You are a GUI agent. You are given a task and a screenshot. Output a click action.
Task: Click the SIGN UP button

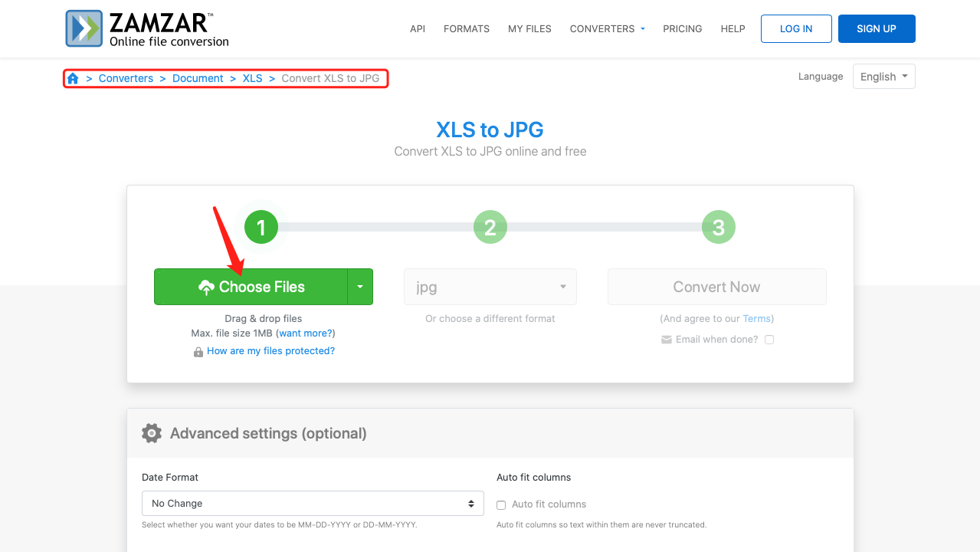click(x=876, y=28)
